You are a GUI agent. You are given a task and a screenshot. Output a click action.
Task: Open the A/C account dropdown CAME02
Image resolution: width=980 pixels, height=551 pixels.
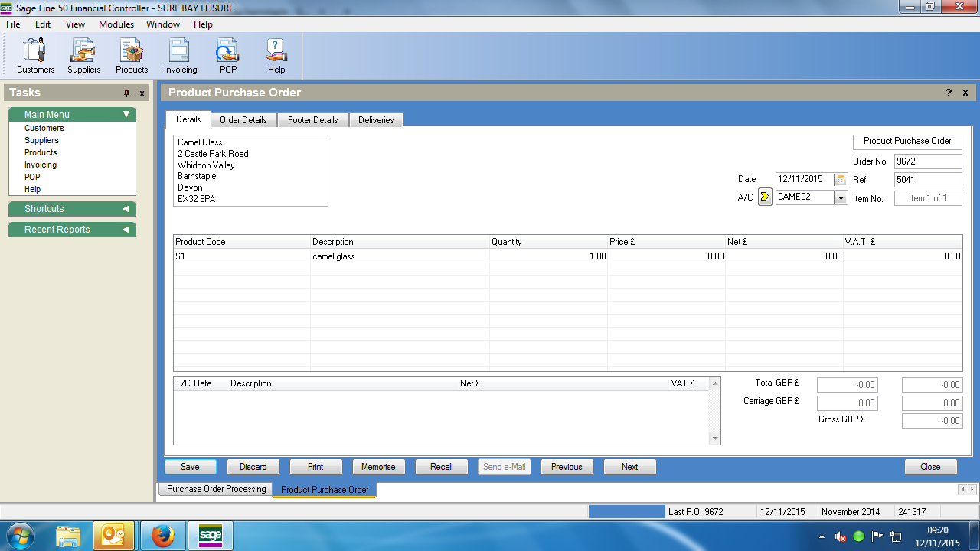841,197
